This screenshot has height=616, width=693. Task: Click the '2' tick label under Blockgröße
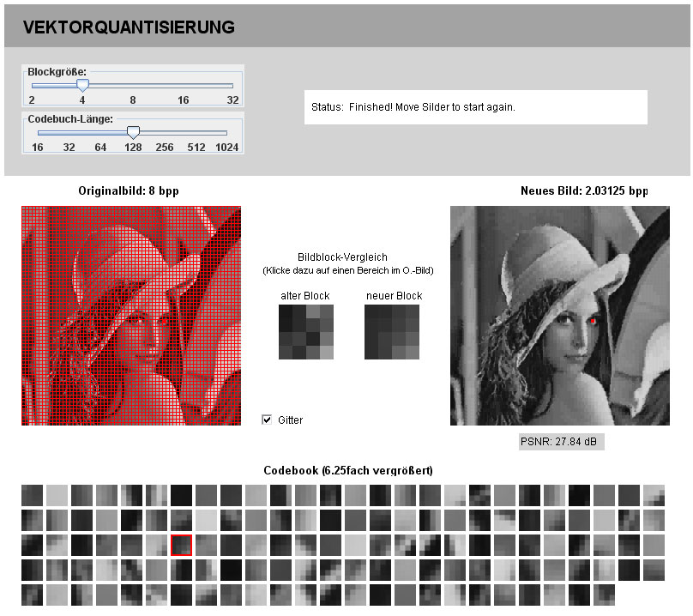pos(32,100)
